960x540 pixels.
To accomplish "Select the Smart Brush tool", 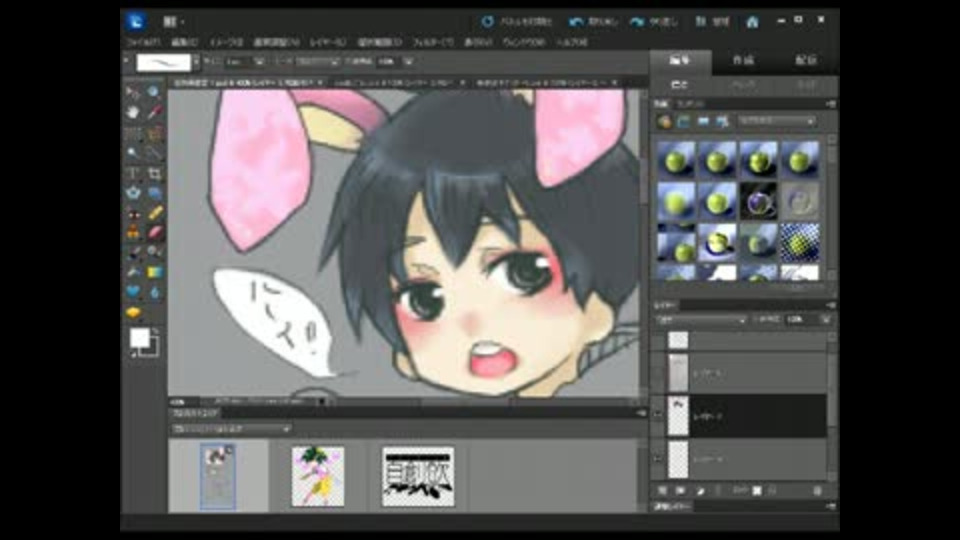I will pyautogui.click(x=154, y=252).
